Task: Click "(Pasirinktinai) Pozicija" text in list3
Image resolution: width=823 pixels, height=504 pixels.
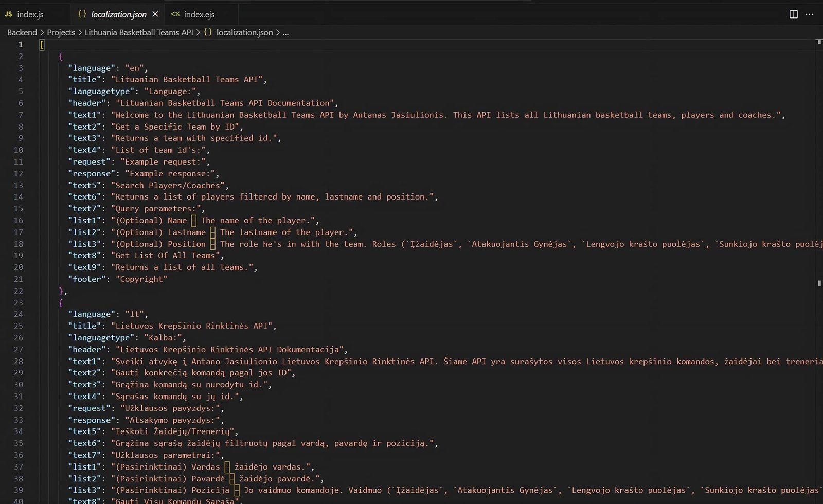Action: (x=173, y=490)
